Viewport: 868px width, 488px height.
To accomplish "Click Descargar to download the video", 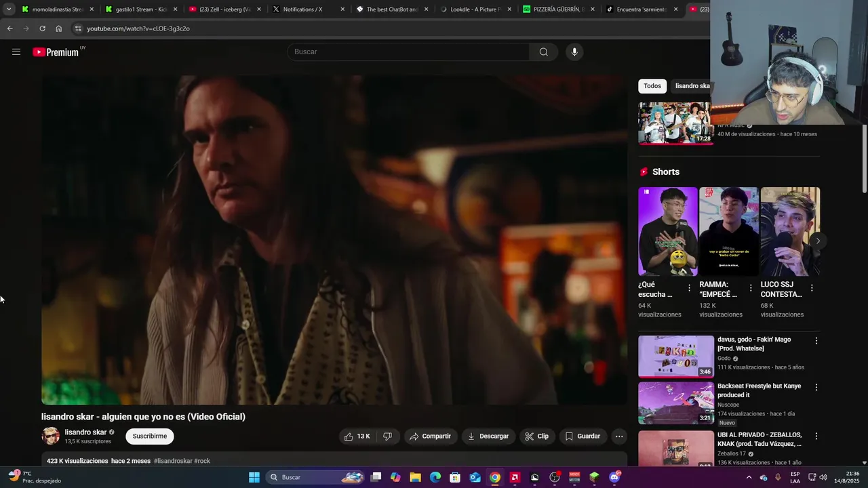I will tap(488, 436).
